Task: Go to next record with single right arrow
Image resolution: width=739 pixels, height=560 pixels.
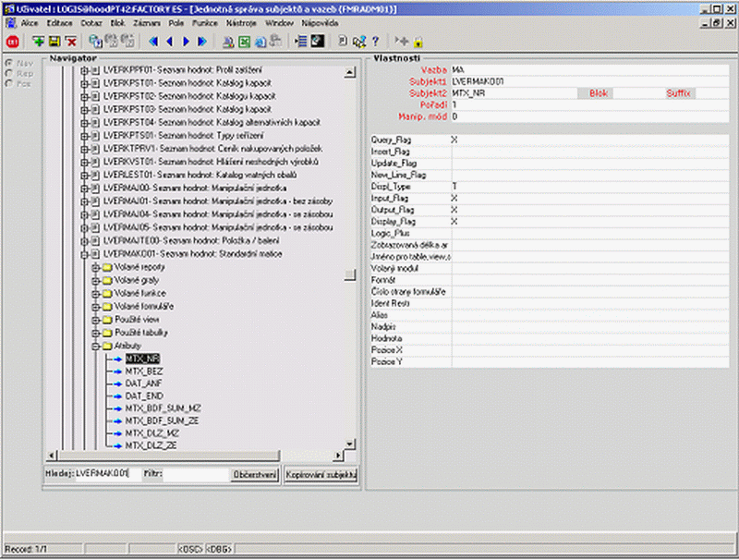Action: coord(187,42)
